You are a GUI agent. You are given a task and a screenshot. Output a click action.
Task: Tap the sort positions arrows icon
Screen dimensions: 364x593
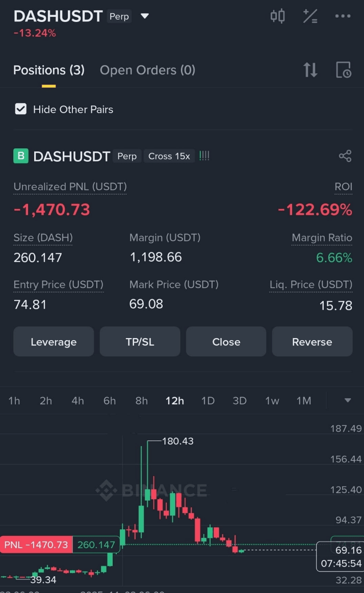tap(310, 70)
